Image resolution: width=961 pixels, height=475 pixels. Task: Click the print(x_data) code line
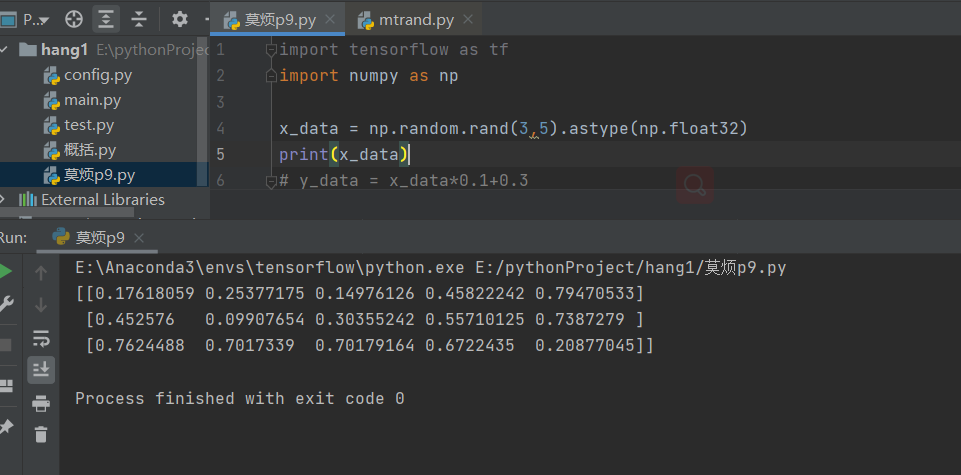click(x=343, y=154)
